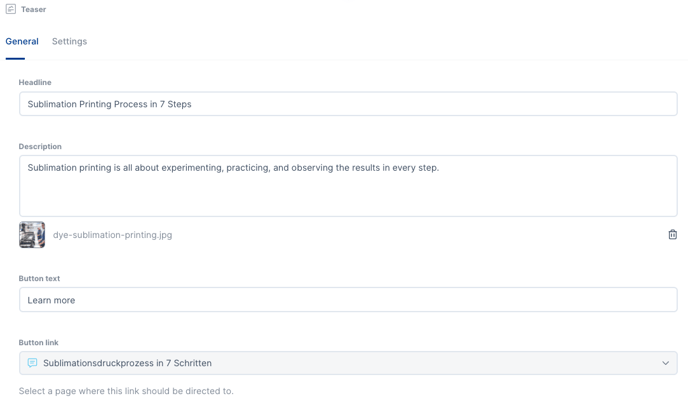Click the empty space below the Description text
The image size is (688, 403).
[x=347, y=198]
